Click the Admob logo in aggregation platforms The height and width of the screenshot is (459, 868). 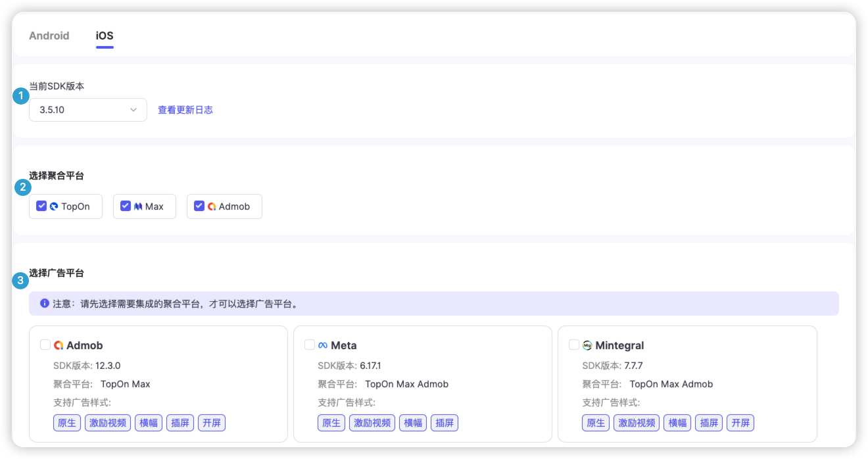[x=212, y=206]
